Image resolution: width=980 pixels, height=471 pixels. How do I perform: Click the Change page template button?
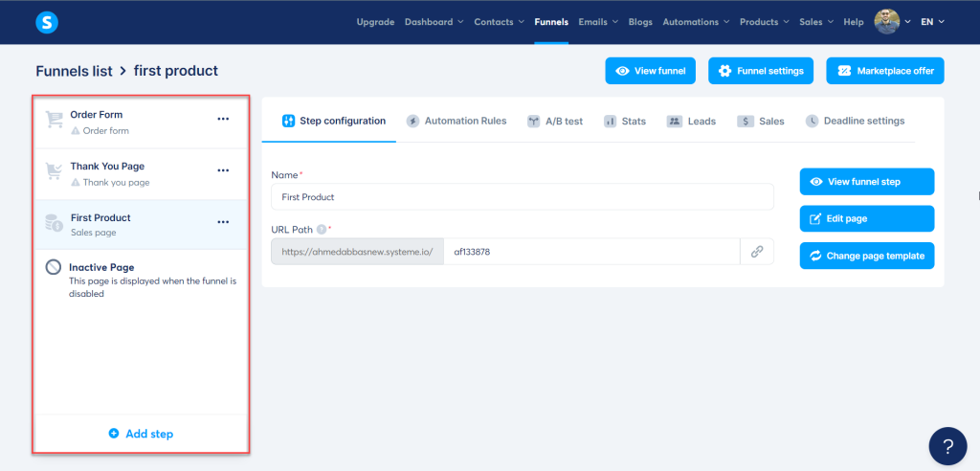click(x=866, y=256)
